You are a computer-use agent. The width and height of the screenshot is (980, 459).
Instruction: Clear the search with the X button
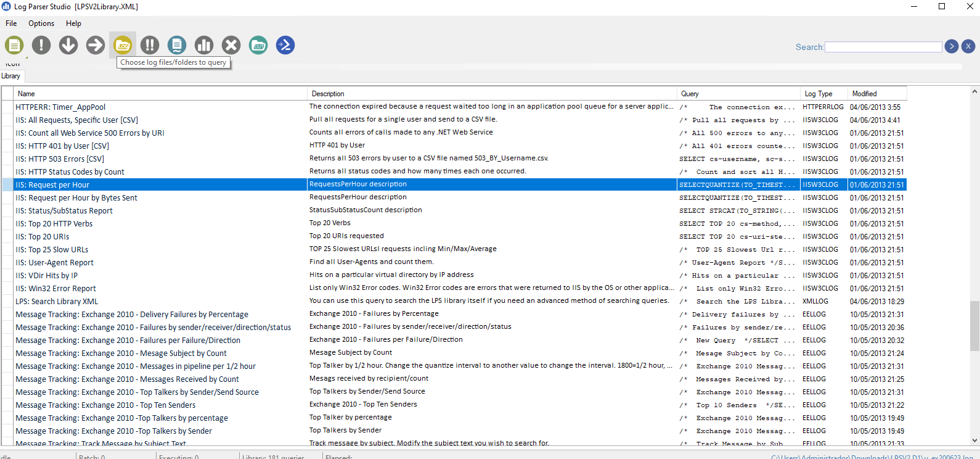[968, 46]
